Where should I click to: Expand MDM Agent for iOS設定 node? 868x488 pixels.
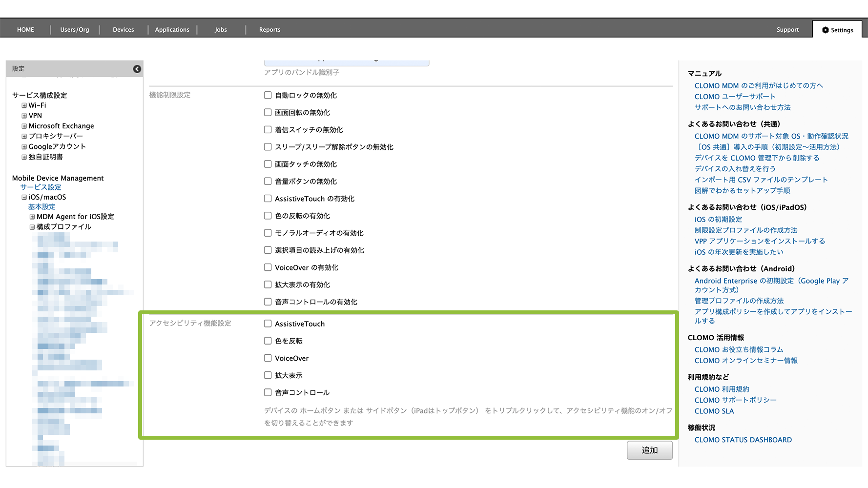click(x=32, y=217)
